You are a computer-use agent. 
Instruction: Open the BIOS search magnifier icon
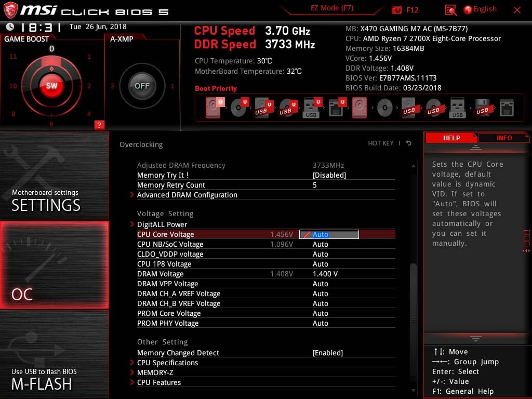click(x=450, y=10)
